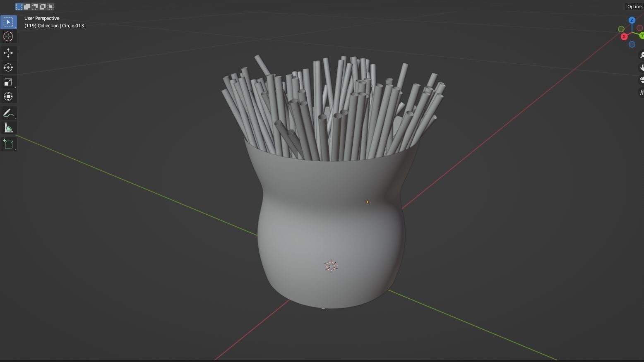Screen dimensions: 644x362
Task: Select the Box Select tool
Action: pyautogui.click(x=8, y=22)
